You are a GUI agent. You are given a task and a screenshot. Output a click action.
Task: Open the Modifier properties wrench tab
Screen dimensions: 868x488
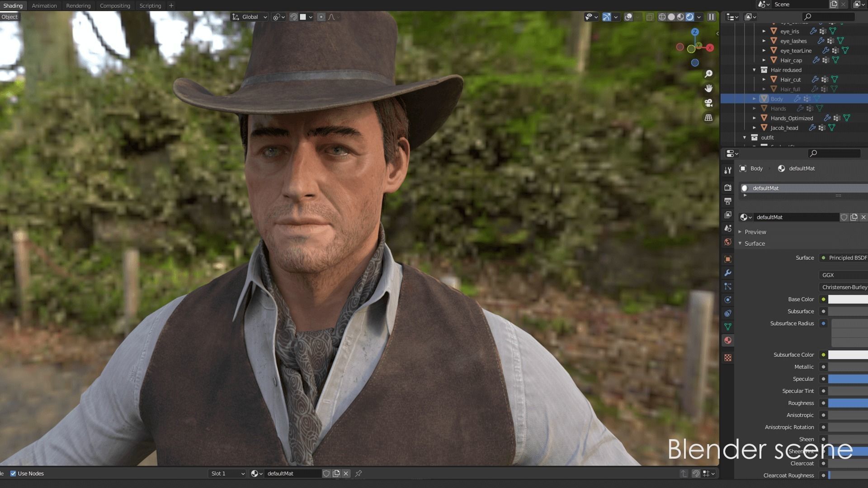pyautogui.click(x=728, y=272)
